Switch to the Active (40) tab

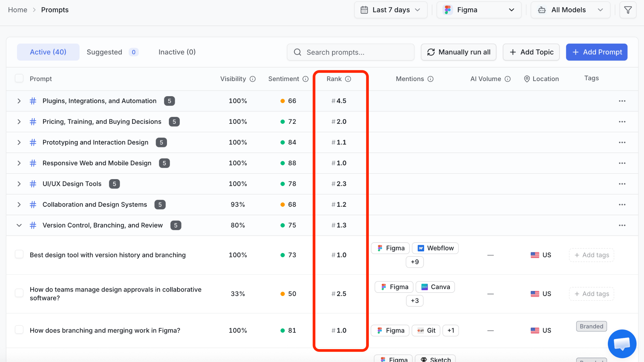click(x=48, y=52)
